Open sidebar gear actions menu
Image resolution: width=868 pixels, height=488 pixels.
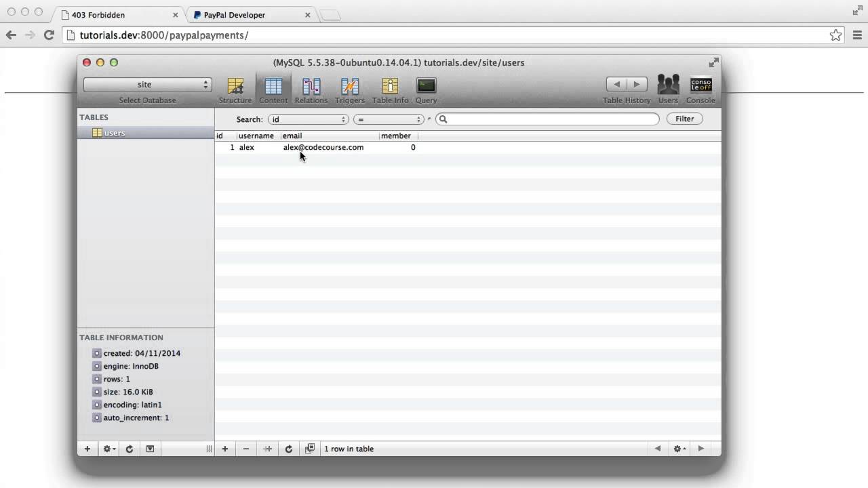108,449
